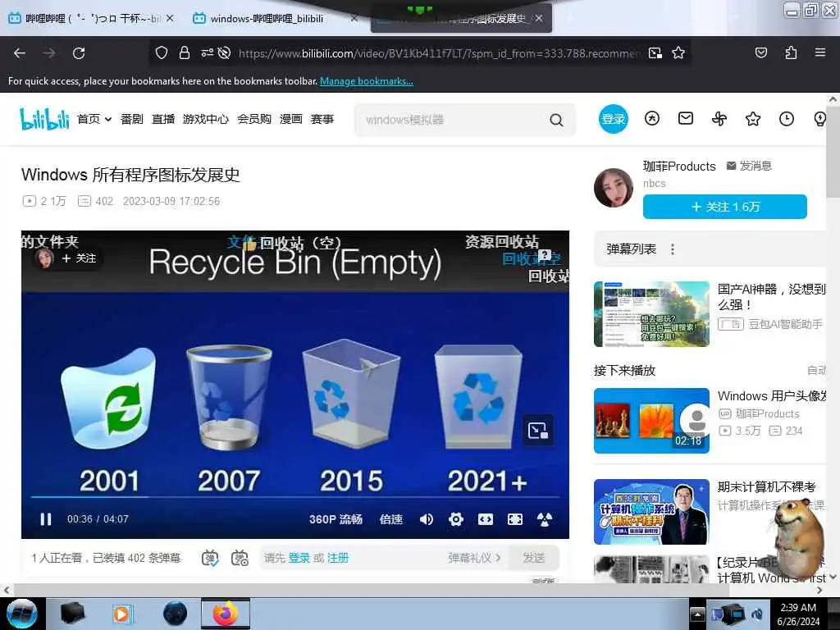Open Windows Start button
The width and height of the screenshot is (840, 630).
tap(21, 614)
